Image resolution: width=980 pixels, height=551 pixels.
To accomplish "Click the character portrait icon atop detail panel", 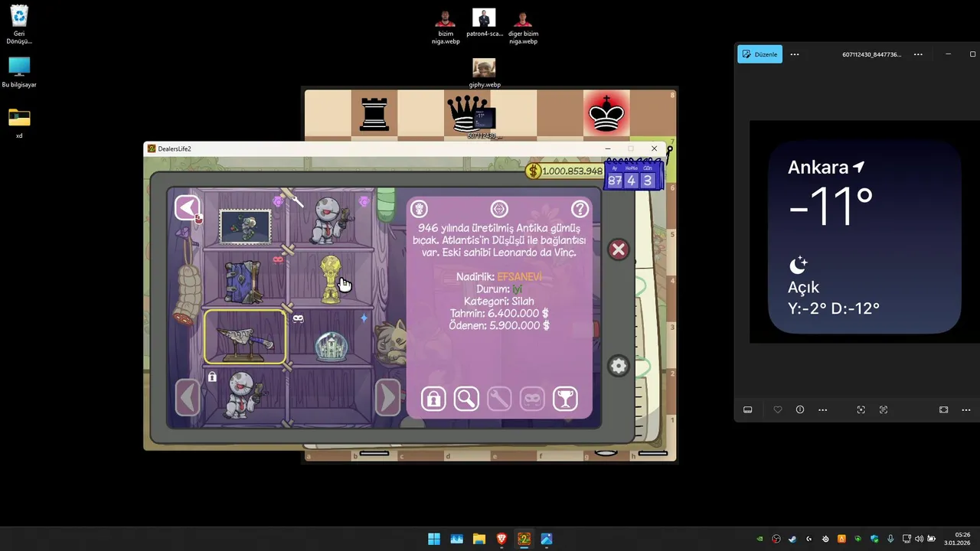I will tap(419, 208).
